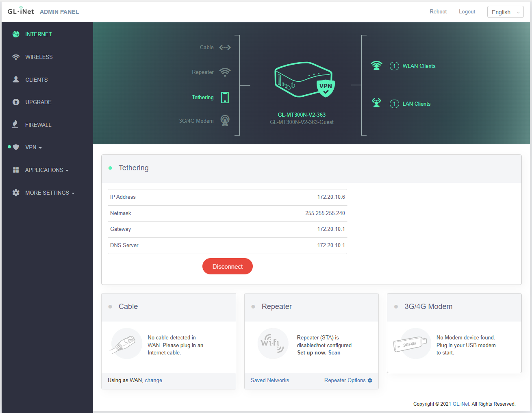Select the 3G/4G Modem label in diagram
532x413 pixels.
click(196, 121)
